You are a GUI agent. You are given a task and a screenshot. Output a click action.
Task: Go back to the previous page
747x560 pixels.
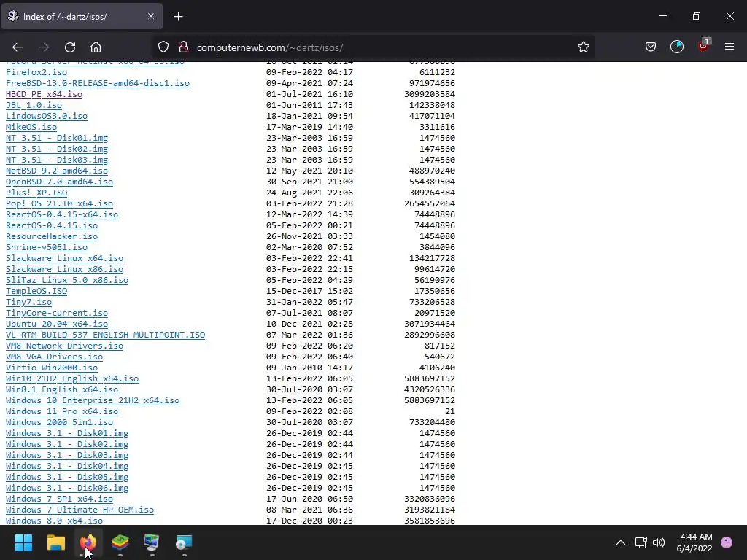(x=18, y=47)
